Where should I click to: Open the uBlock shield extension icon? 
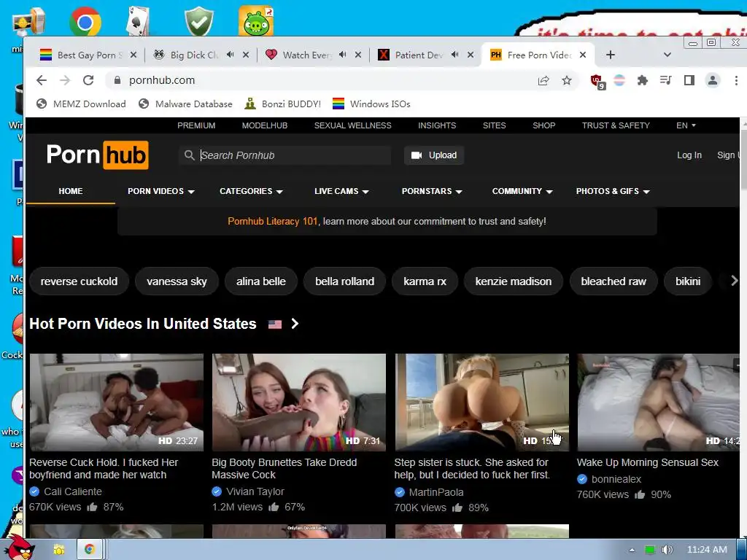pos(597,81)
